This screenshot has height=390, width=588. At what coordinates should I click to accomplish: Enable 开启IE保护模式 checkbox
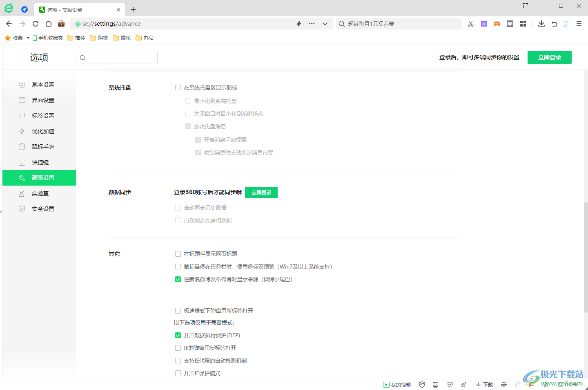point(178,373)
